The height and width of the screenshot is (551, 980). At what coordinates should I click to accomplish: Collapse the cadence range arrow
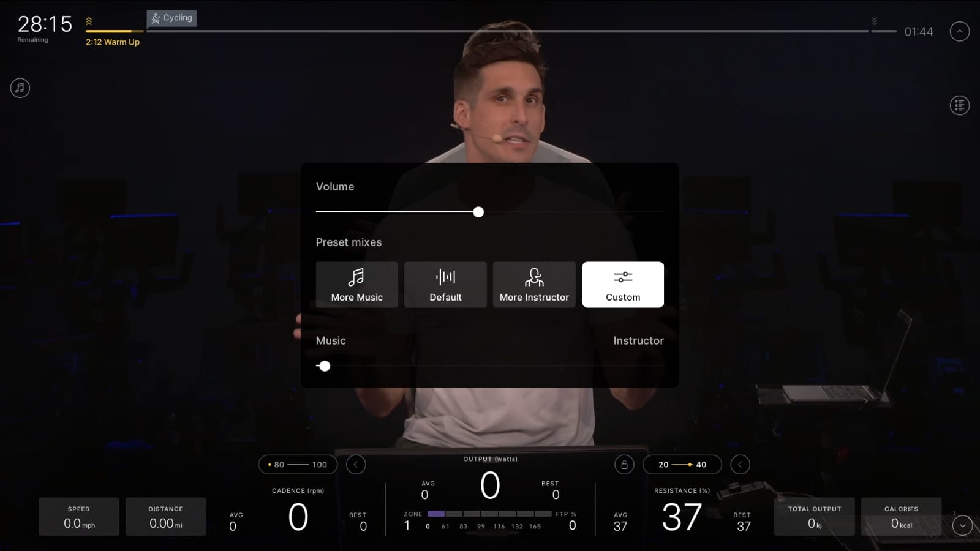point(356,465)
